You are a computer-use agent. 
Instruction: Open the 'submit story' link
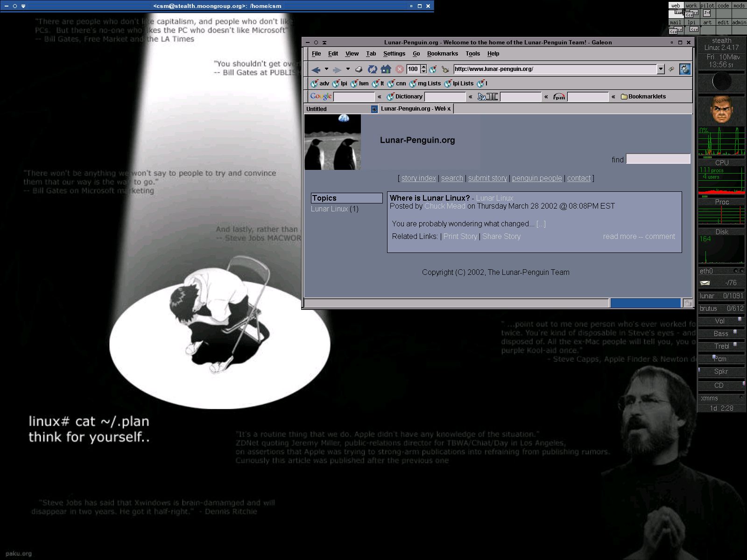(x=487, y=178)
